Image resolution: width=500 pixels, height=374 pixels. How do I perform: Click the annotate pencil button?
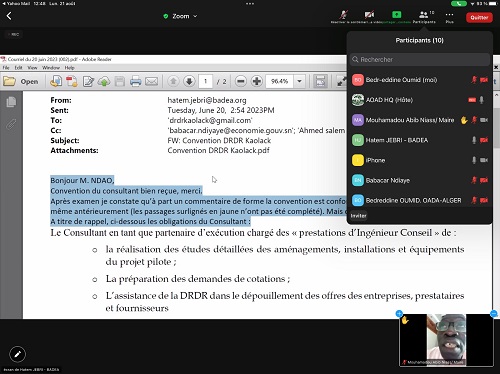point(18,354)
